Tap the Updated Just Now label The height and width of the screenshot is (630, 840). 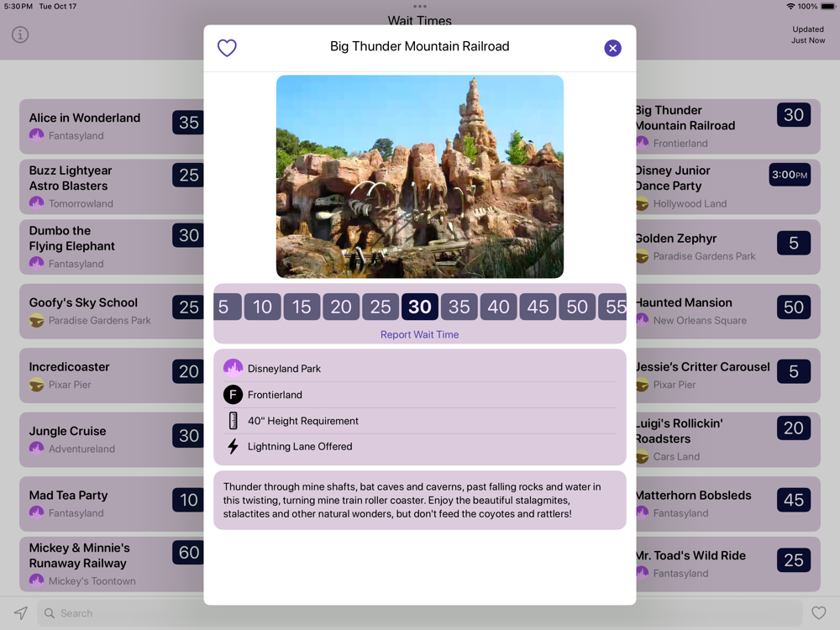click(x=808, y=34)
